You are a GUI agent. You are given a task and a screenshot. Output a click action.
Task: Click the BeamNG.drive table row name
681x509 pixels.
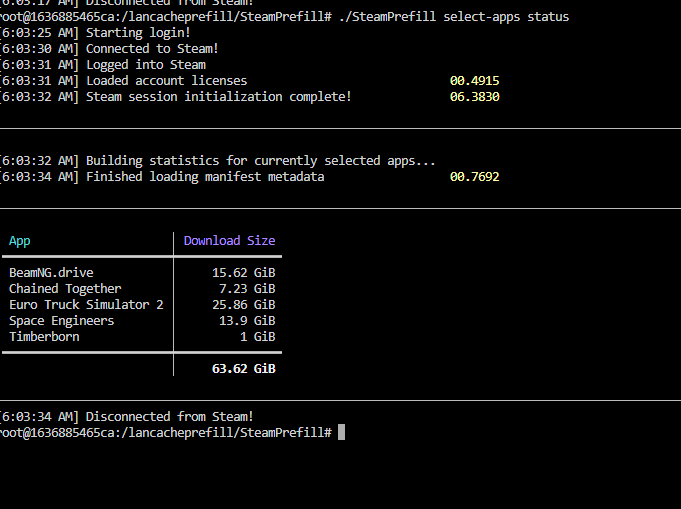click(51, 273)
